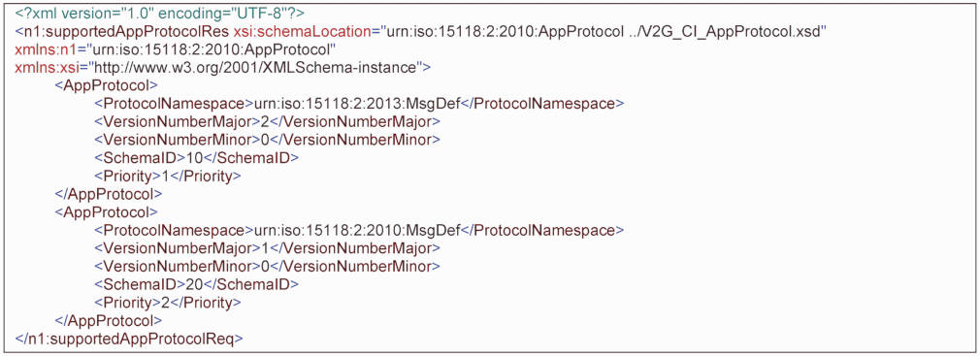
Task: Select urn:iso:15118:2:2013:MsgDef namespace value
Action: point(353,103)
